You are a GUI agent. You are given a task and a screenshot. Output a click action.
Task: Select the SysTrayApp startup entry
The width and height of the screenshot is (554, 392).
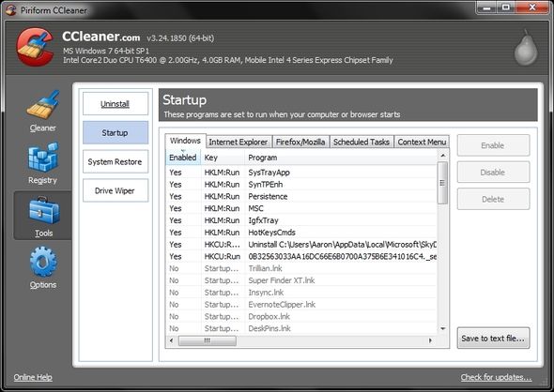301,173
